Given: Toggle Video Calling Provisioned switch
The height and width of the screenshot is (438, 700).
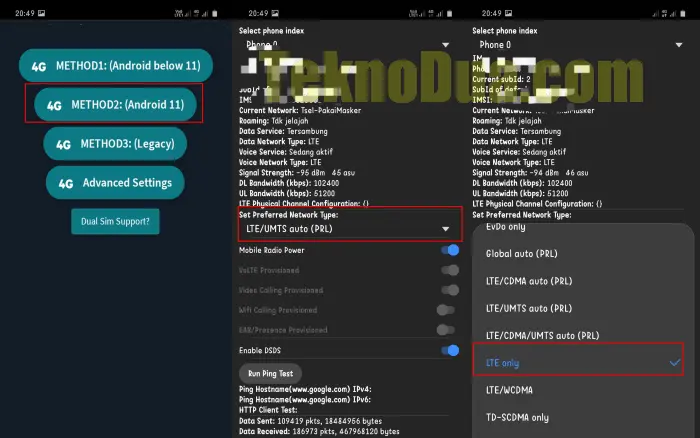Looking at the screenshot, I should (x=450, y=290).
